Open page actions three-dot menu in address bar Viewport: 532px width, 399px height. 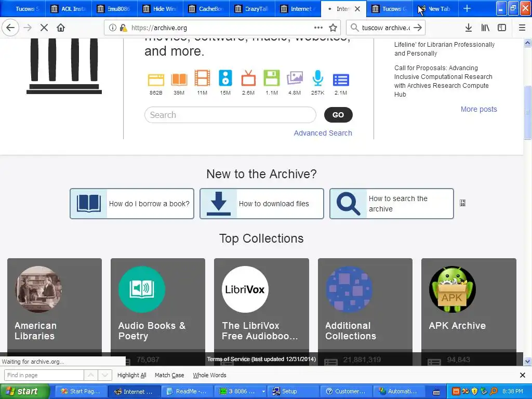[318, 28]
